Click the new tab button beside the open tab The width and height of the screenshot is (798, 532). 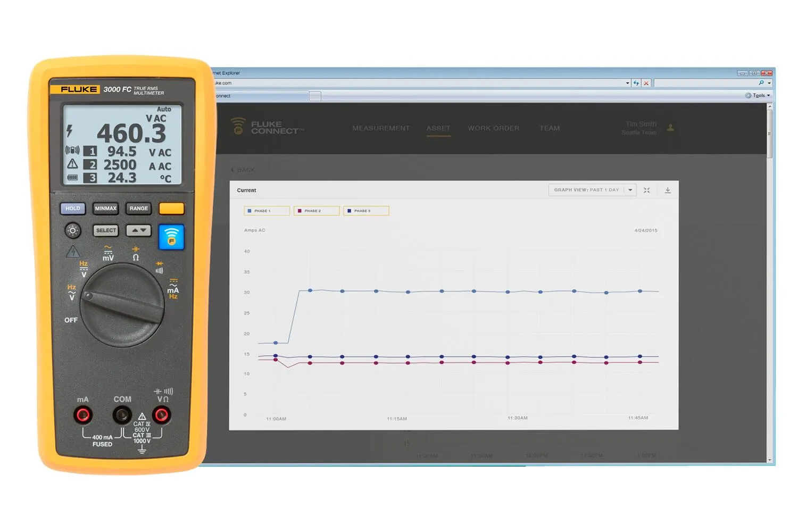315,96
